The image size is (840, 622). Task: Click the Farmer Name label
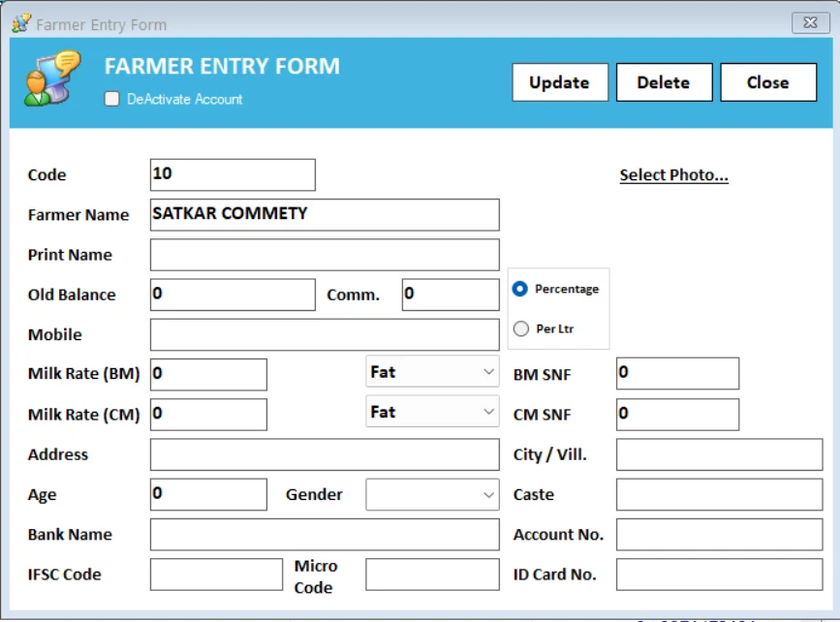click(78, 215)
